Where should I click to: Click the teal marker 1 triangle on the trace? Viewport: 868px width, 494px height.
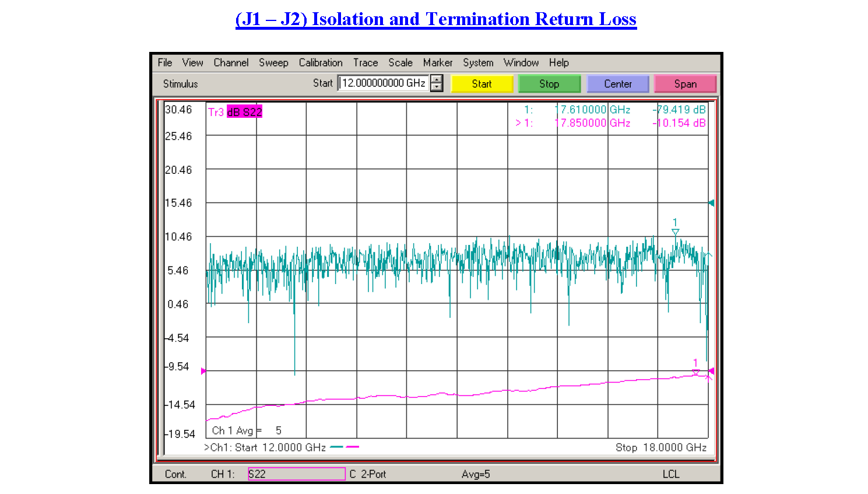pyautogui.click(x=675, y=232)
